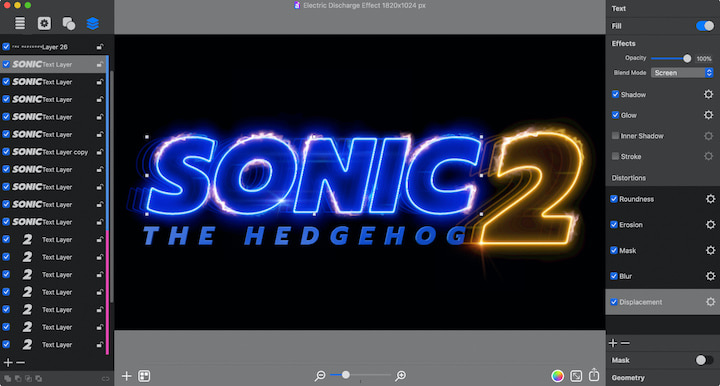This screenshot has height=386, width=720.
Task: Open the shapes panel icon
Action: coord(68,23)
